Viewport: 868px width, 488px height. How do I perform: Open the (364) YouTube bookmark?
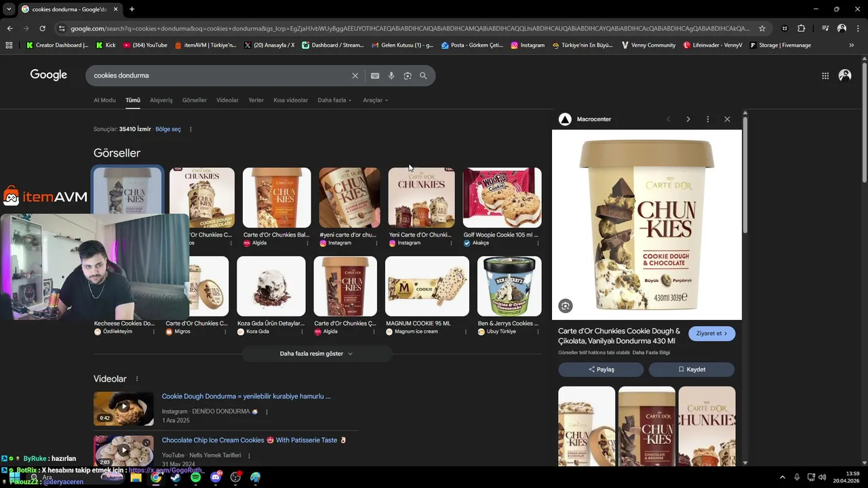[x=144, y=45]
